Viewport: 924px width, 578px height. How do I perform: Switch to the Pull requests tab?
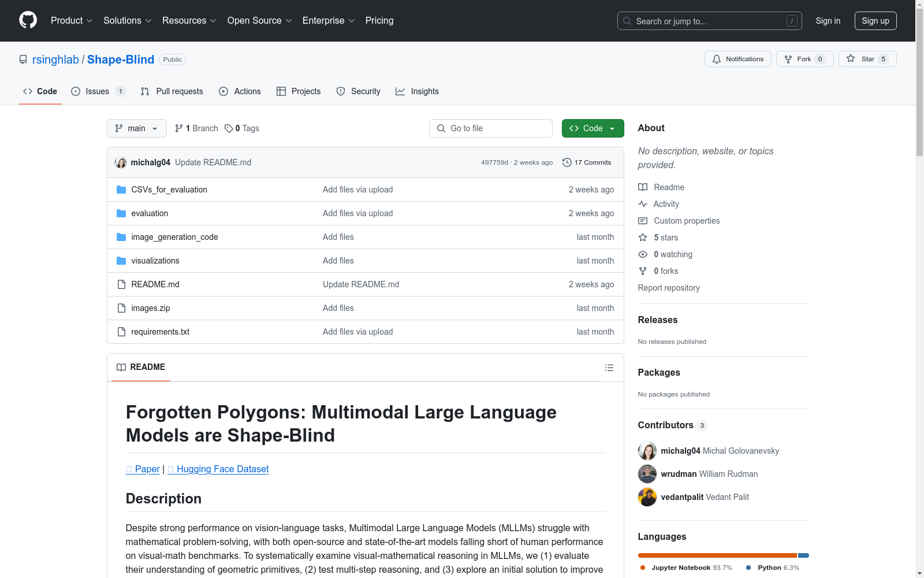pyautogui.click(x=172, y=91)
